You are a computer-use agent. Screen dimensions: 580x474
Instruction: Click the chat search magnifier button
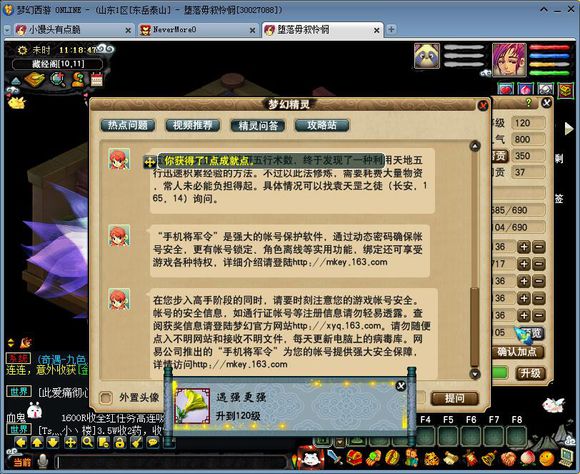[87, 442]
